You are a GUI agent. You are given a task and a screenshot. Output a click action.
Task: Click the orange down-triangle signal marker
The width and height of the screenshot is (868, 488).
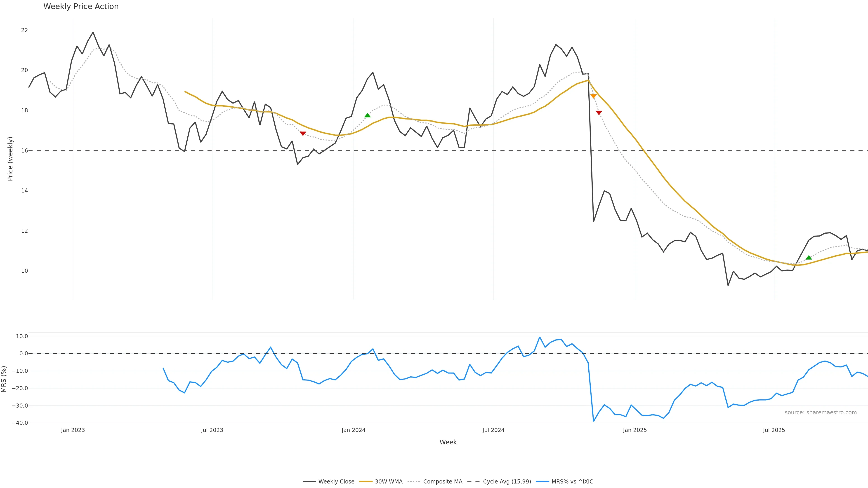click(x=593, y=96)
